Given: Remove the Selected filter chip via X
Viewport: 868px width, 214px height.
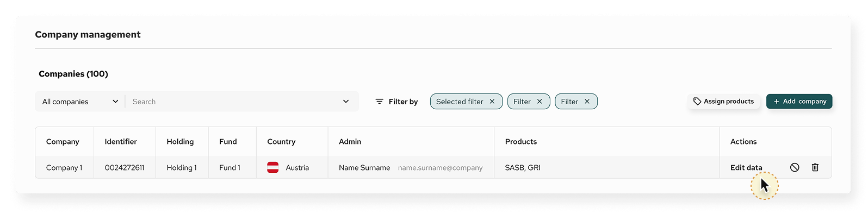Looking at the screenshot, I should (x=492, y=102).
